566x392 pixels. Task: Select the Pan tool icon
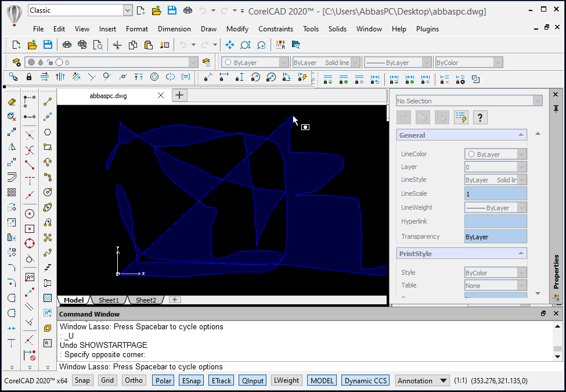[229, 45]
